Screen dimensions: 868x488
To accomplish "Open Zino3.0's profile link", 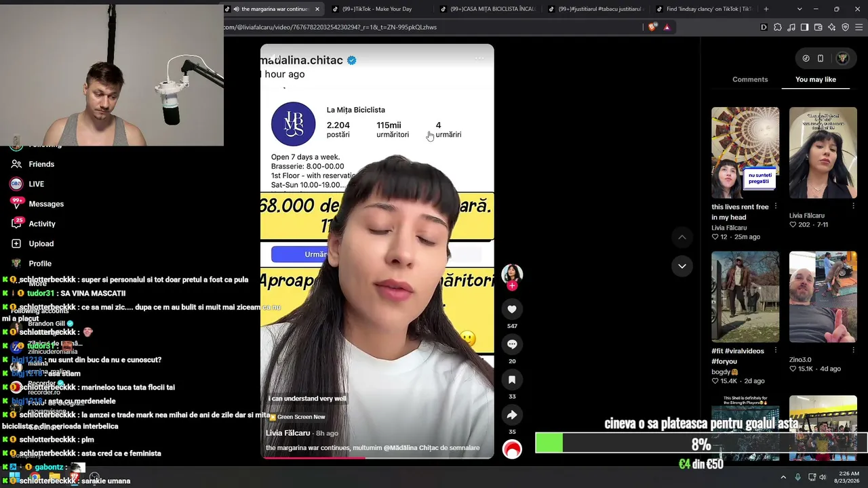I will point(800,360).
